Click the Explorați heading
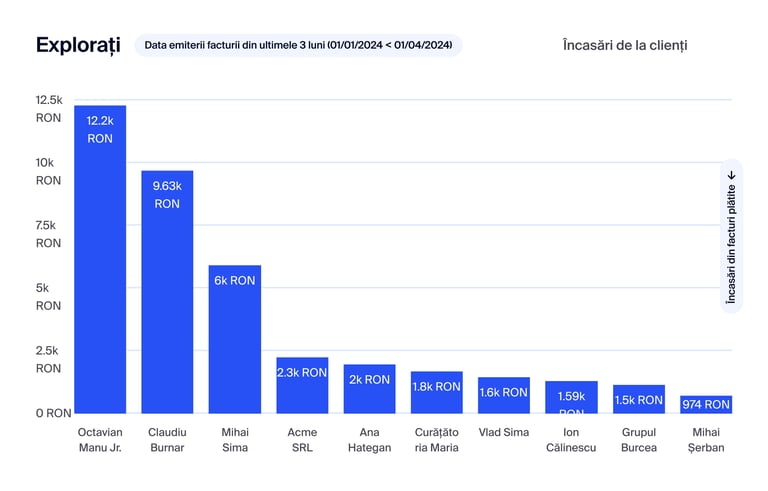 pyautogui.click(x=78, y=45)
